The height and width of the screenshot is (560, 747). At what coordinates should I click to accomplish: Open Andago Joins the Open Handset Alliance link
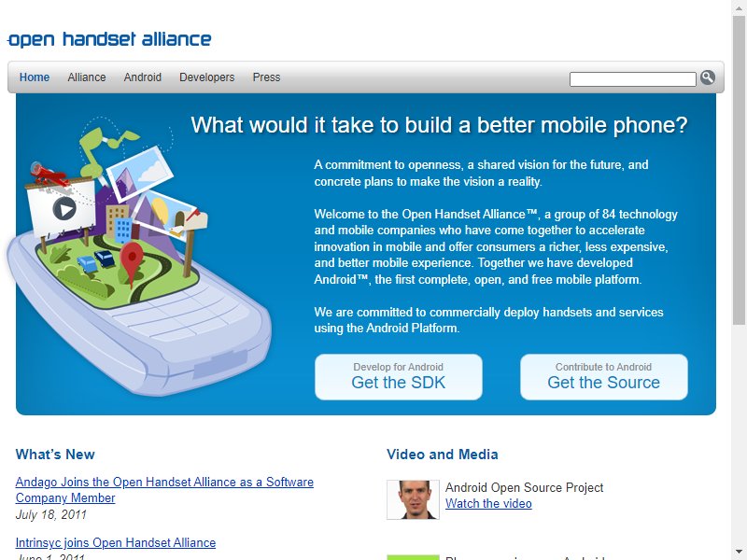(164, 490)
